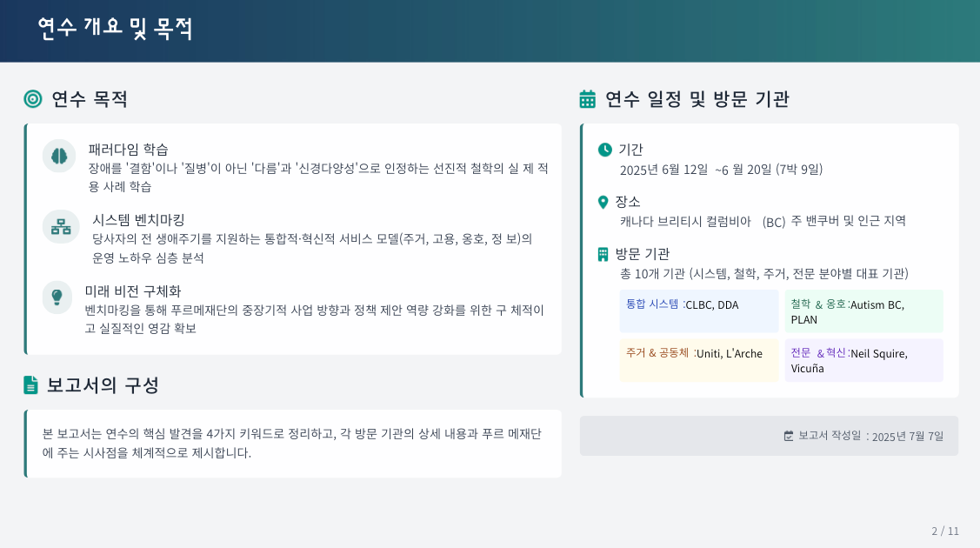980x548 pixels.
Task: Select the 통합 시스템: CLBC, DDA card
Action: (699, 311)
